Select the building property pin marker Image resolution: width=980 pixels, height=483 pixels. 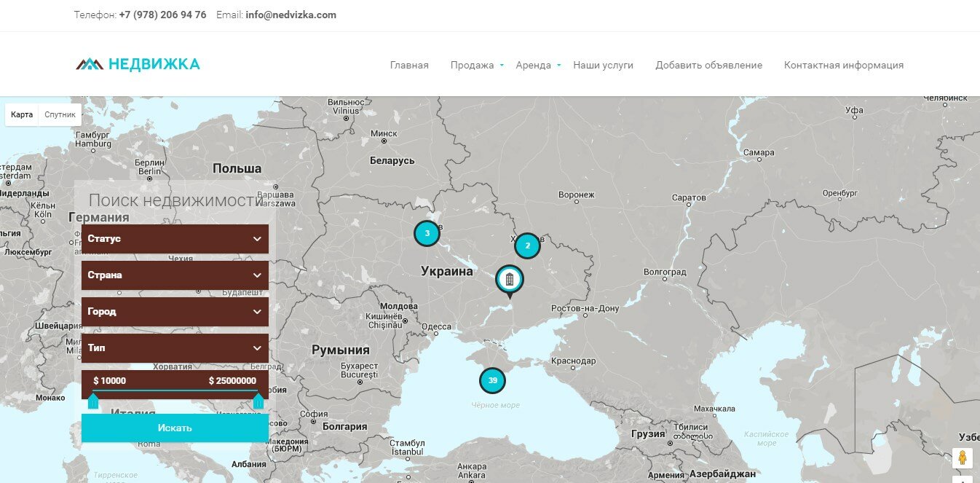point(510,281)
